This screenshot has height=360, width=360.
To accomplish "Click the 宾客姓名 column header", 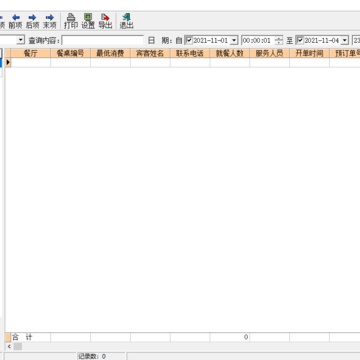I will click(x=150, y=53).
